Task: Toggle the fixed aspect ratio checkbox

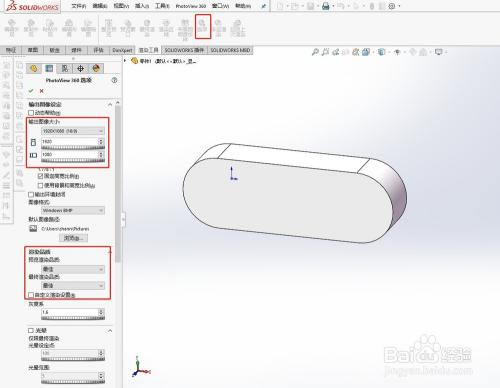Action: point(41,176)
